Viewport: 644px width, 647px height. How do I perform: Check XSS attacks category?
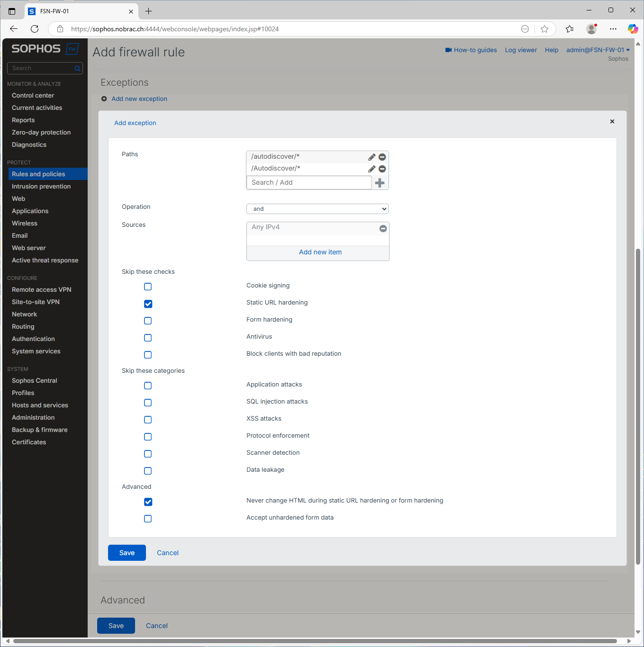click(x=148, y=420)
